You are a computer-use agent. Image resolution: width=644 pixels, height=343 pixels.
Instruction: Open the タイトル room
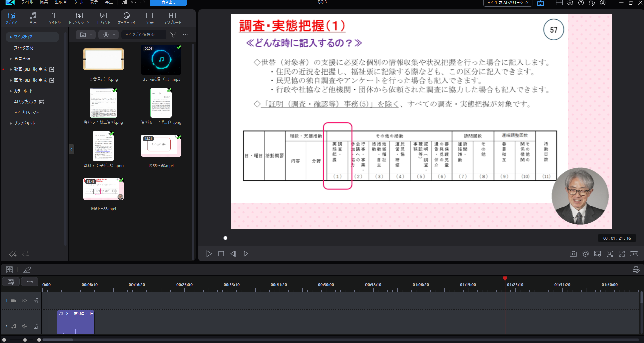point(54,18)
